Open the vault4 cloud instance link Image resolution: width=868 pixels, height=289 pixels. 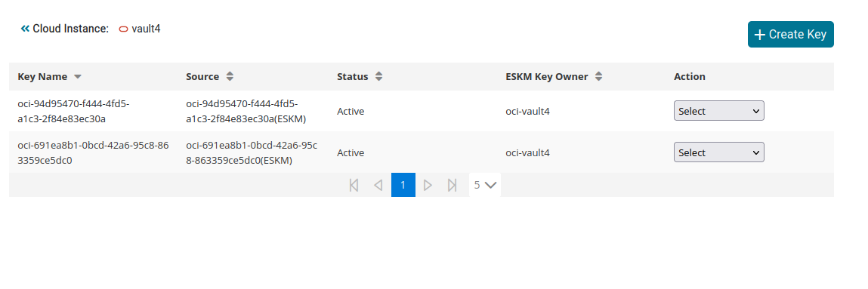point(146,29)
